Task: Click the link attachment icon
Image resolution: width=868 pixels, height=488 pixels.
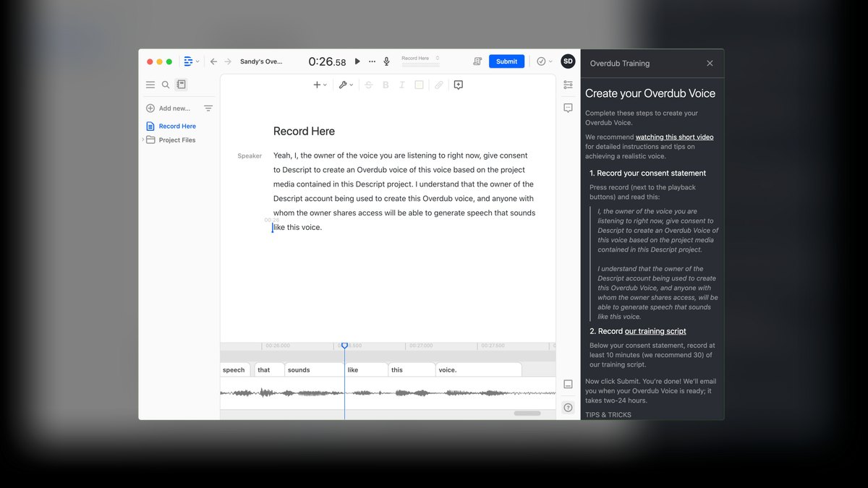Action: tap(438, 85)
